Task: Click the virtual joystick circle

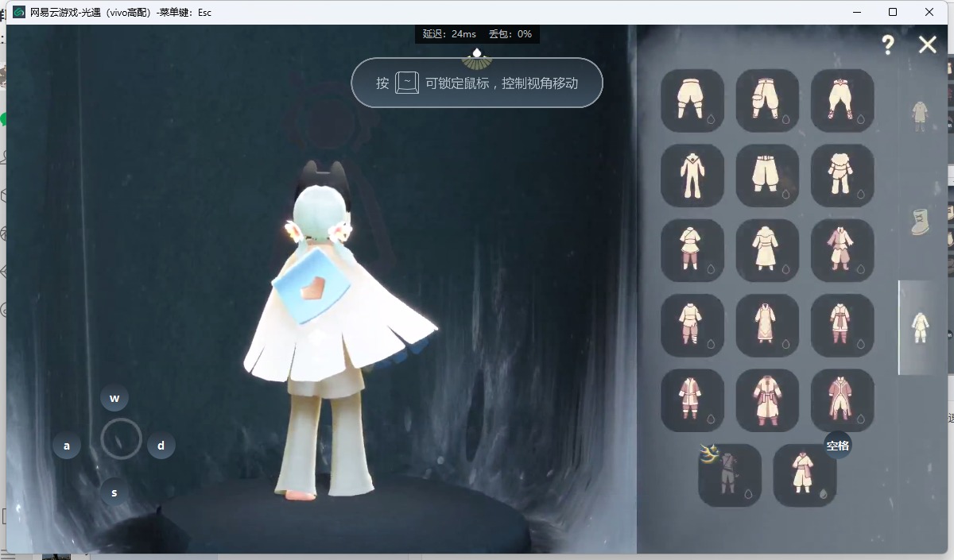Action: (x=122, y=438)
